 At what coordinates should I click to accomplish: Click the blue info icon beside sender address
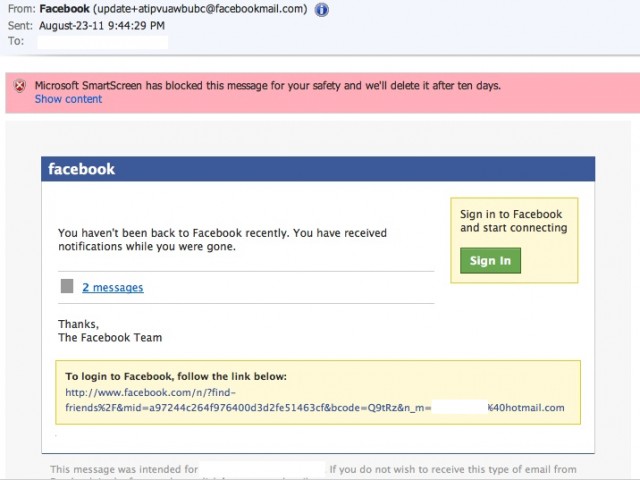(x=321, y=9)
